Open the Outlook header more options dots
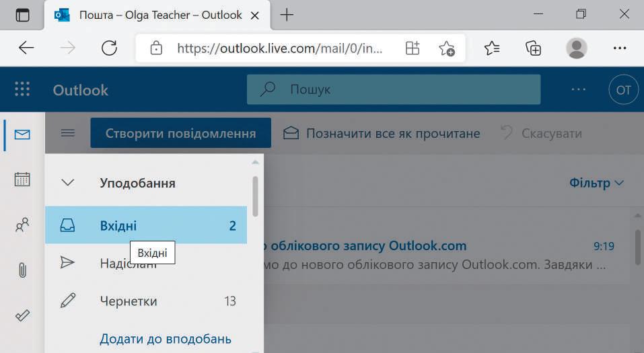The width and height of the screenshot is (644, 353). tap(578, 89)
